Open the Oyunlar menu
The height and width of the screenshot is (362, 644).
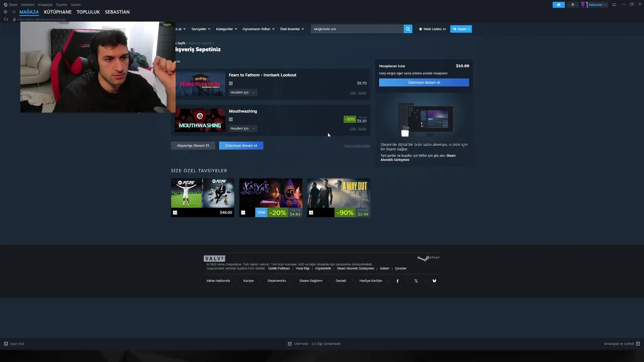tap(62, 5)
